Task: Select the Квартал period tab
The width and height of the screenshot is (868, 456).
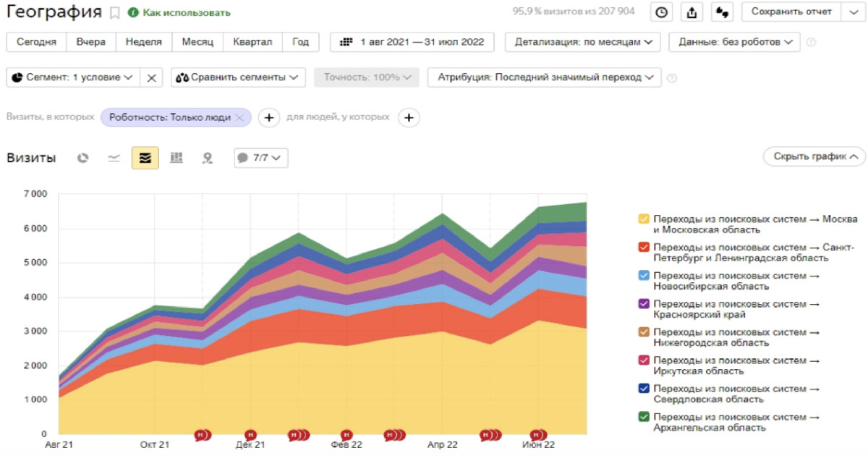Action: tap(252, 42)
